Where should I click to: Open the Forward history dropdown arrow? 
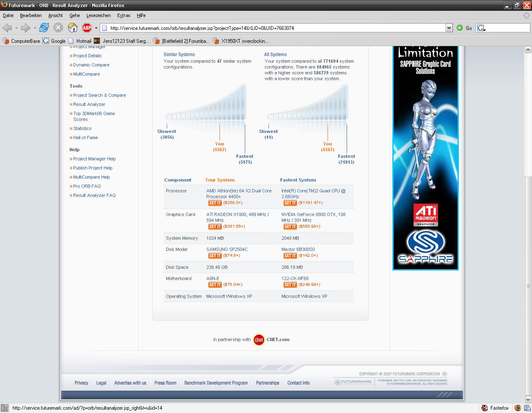point(35,28)
